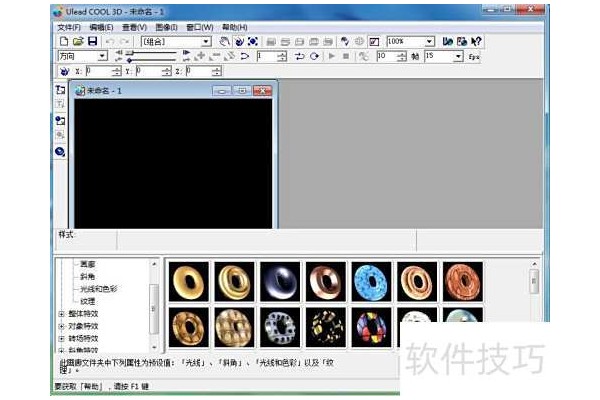This screenshot has height=400, width=600.
Task: Click the Reverse key frames icon
Action: pos(230,56)
